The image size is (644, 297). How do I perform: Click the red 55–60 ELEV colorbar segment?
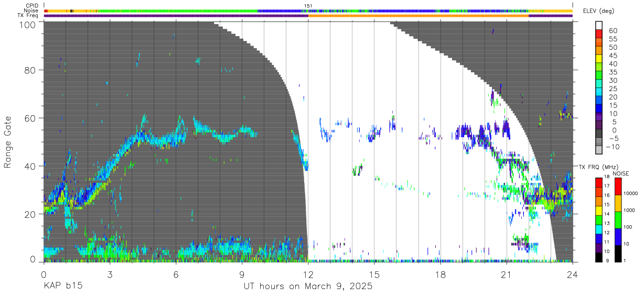(599, 35)
